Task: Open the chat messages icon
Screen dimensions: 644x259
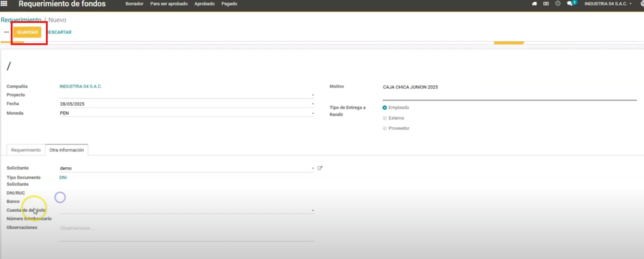Action: [570, 4]
